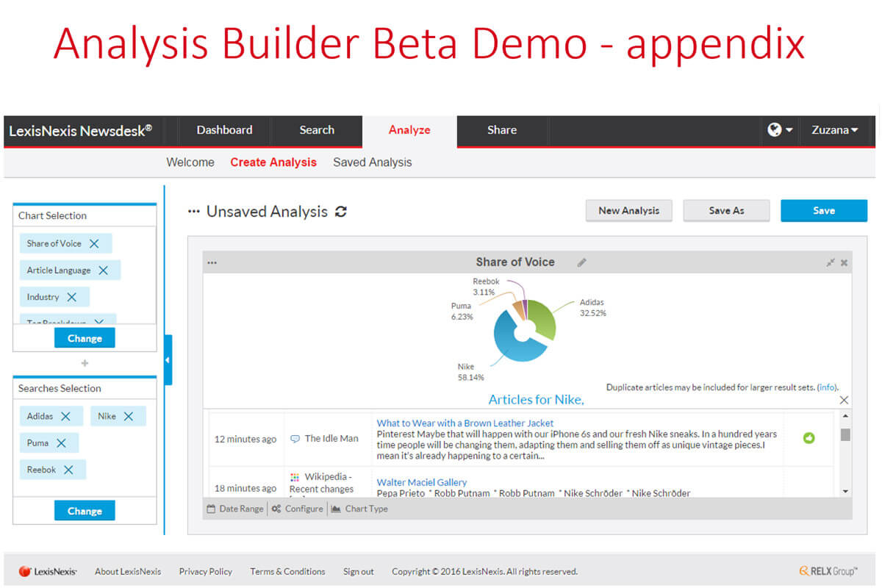Open Configure chart settings
Screen dimensions: 882x588
point(297,509)
